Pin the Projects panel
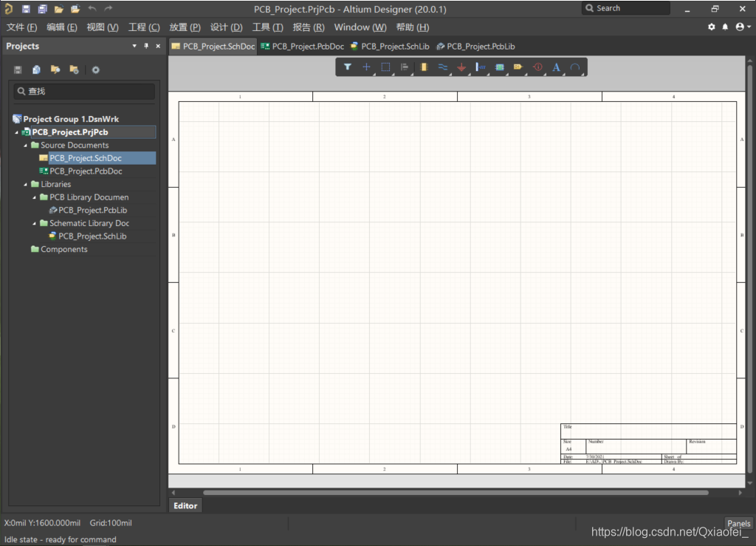 click(x=146, y=46)
